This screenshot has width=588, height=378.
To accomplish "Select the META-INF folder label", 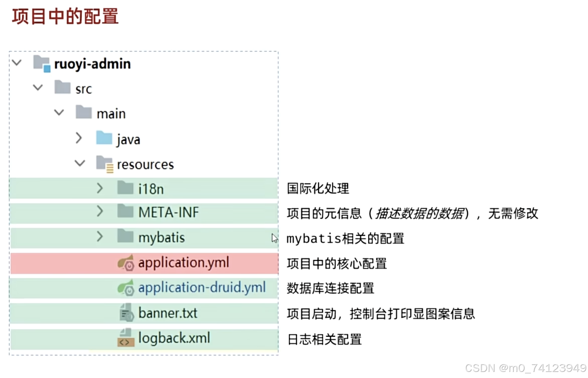I will (x=169, y=213).
